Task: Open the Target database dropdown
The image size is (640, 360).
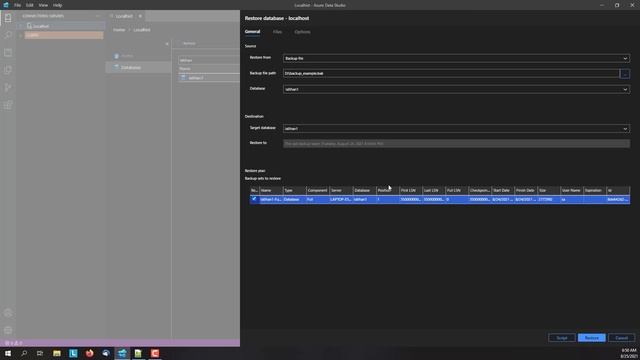Action: [x=456, y=129]
